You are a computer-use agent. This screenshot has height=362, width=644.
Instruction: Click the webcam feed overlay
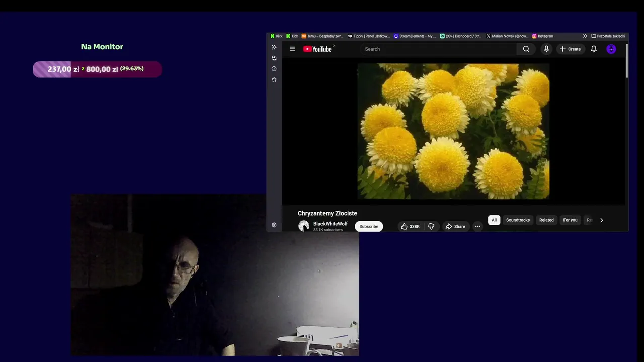coord(215,275)
